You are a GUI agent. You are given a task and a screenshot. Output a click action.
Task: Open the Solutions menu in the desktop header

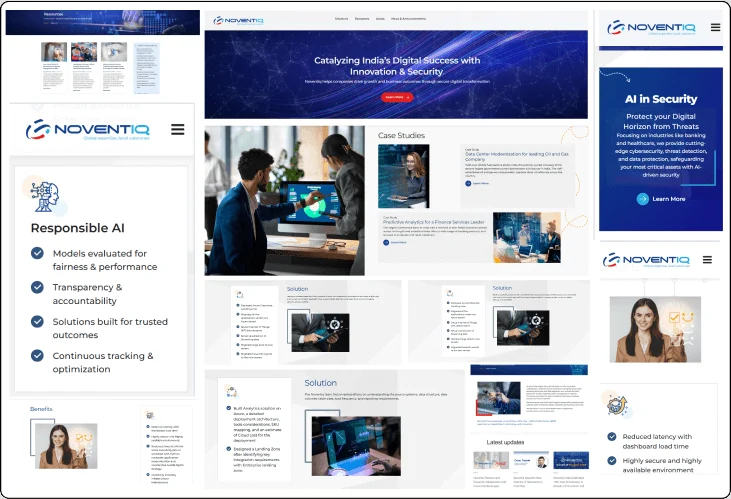click(x=341, y=19)
